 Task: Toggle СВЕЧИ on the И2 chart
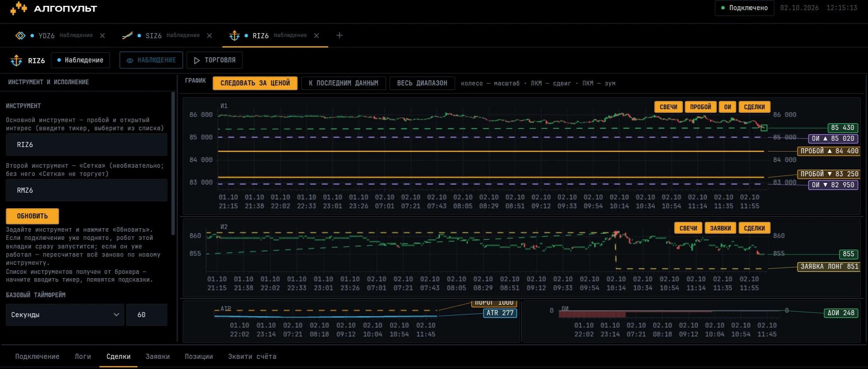tap(688, 228)
